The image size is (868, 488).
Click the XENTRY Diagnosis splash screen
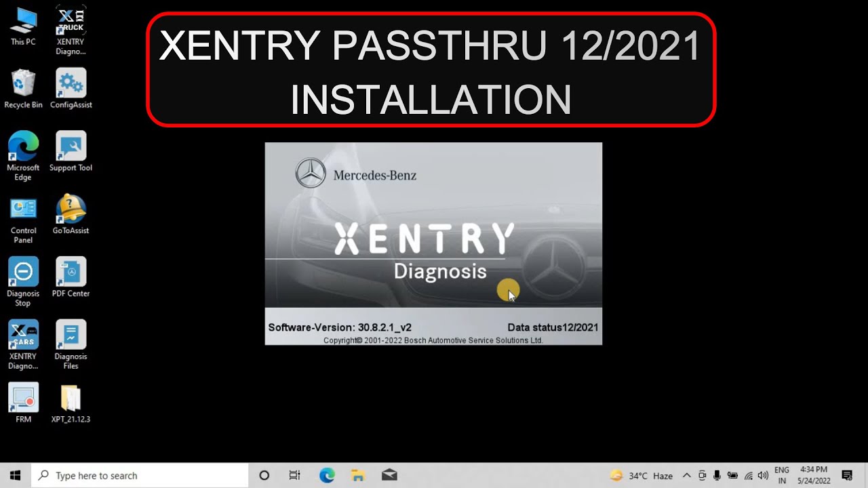pos(433,243)
